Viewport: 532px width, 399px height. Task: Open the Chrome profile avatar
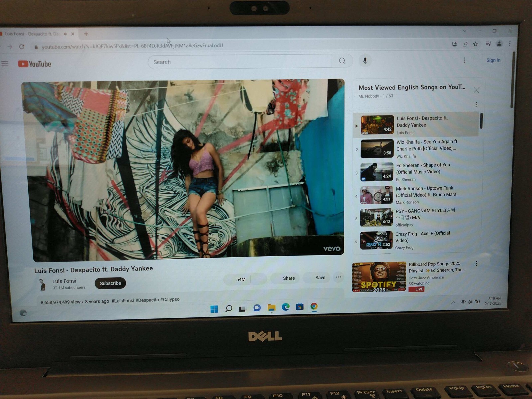(499, 44)
